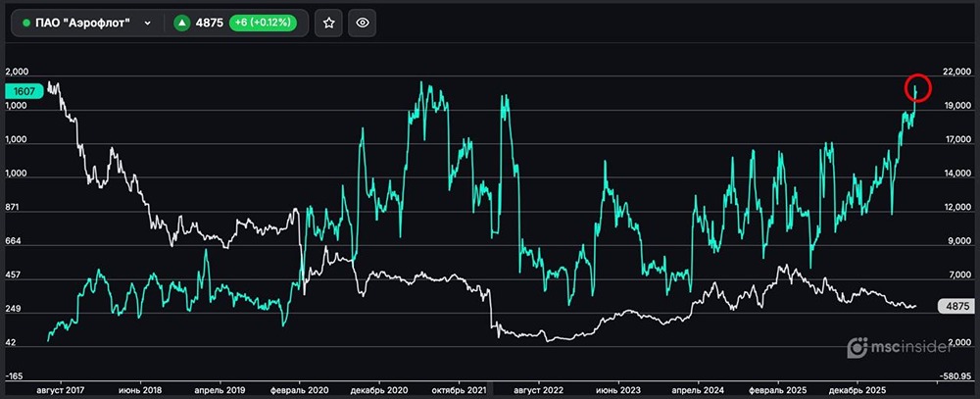
Task: Click the green status dot beside ПАО "Аэрофлот"
Action: click(x=25, y=24)
